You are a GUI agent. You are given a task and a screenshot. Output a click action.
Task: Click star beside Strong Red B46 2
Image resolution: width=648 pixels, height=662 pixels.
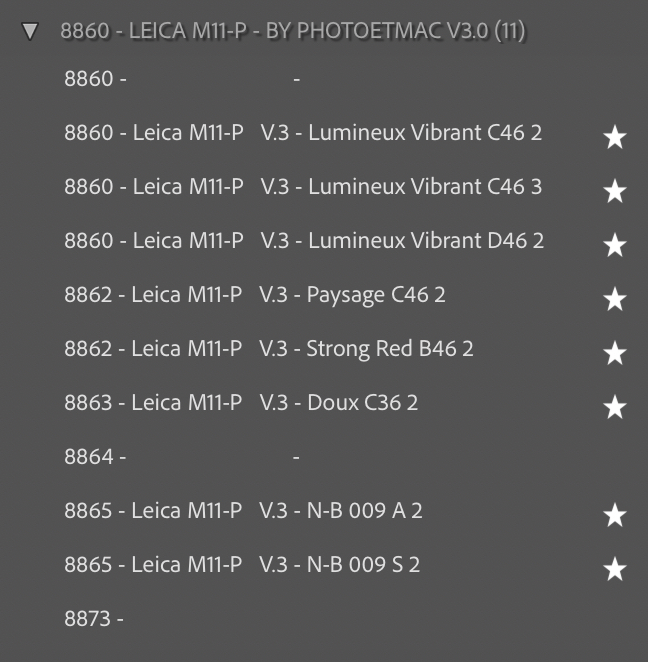[615, 353]
